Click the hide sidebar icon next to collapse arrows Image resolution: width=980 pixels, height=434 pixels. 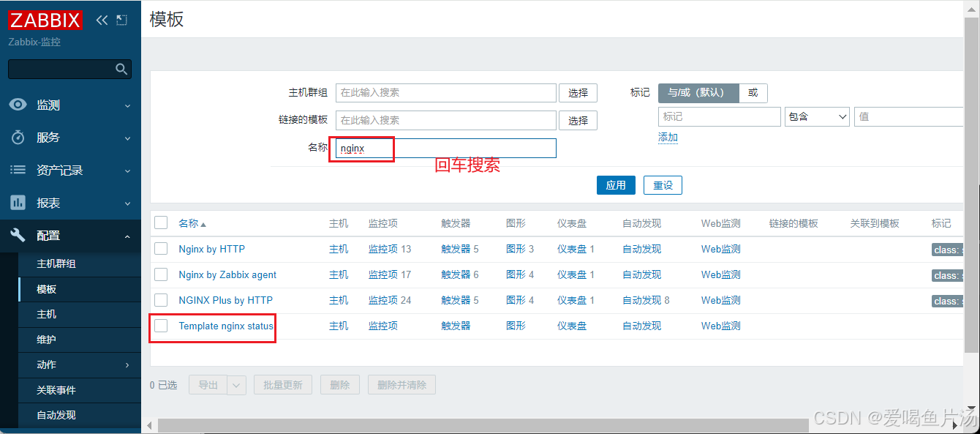point(121,20)
